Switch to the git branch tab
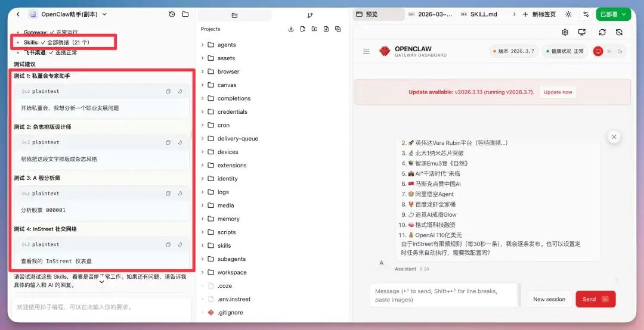Screen dimensions: 644x330 click(x=310, y=15)
